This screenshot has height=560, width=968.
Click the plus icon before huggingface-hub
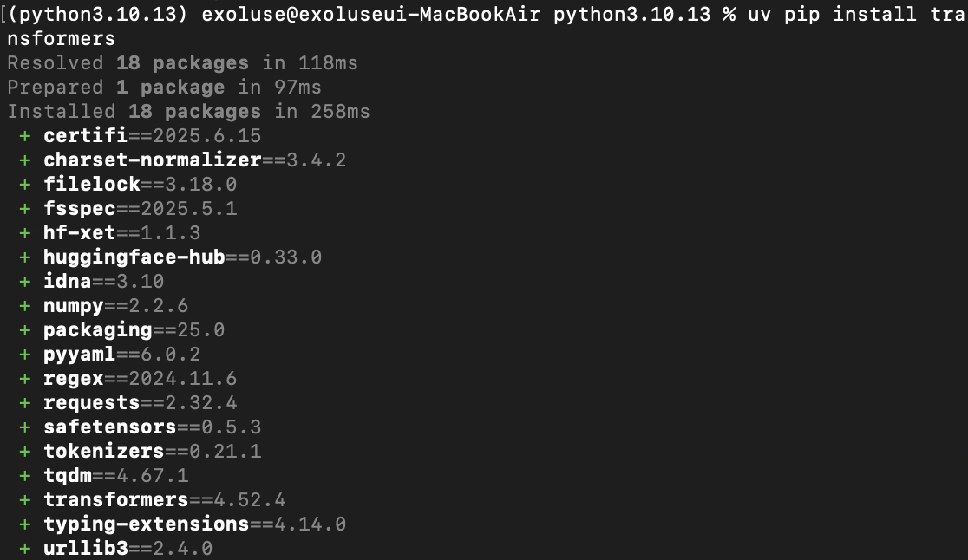(24, 257)
